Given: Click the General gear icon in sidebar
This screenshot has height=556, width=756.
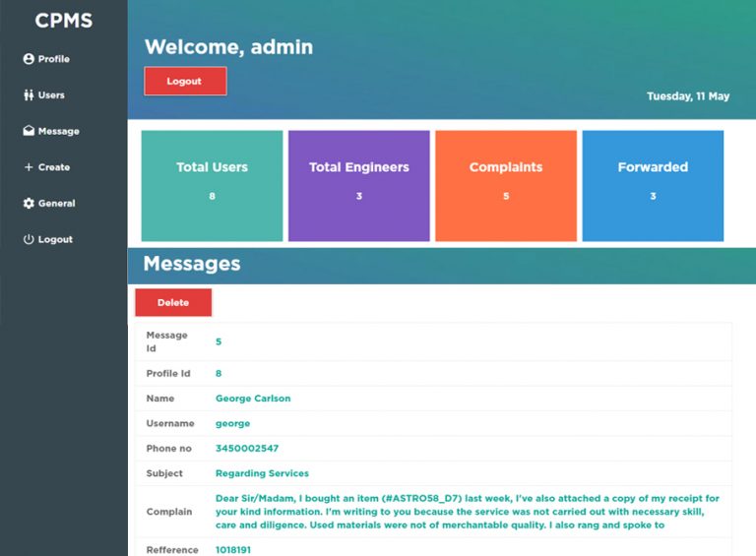Looking at the screenshot, I should tap(29, 204).
